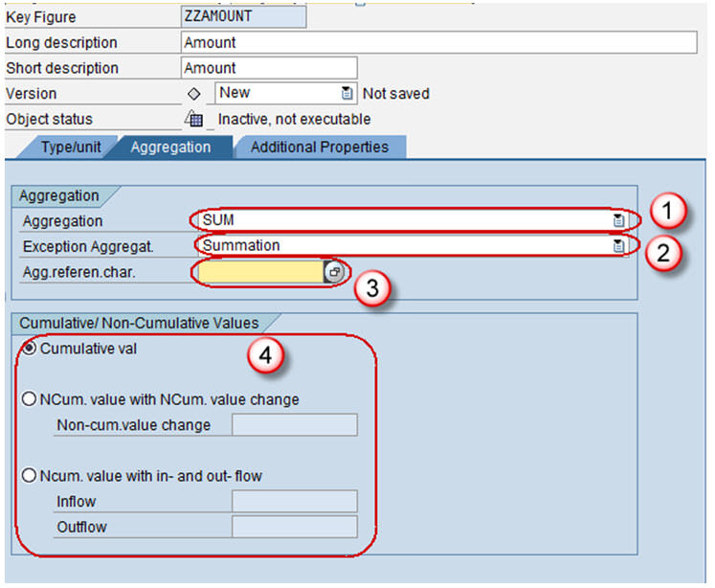Open the Aggregation SUM dropdown
Screen dimensions: 715x588
point(618,220)
